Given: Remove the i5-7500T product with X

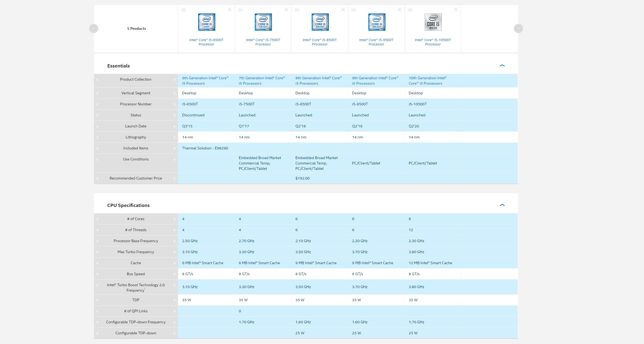Looking at the screenshot, I should [x=286, y=10].
